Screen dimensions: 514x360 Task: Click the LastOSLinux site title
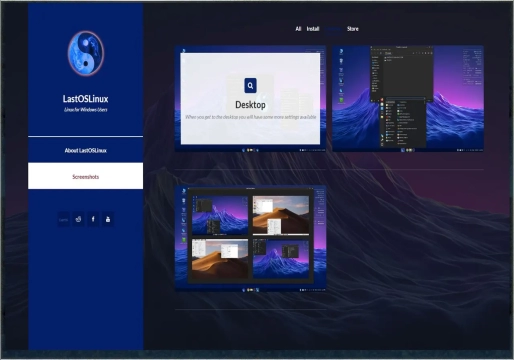coord(86,99)
